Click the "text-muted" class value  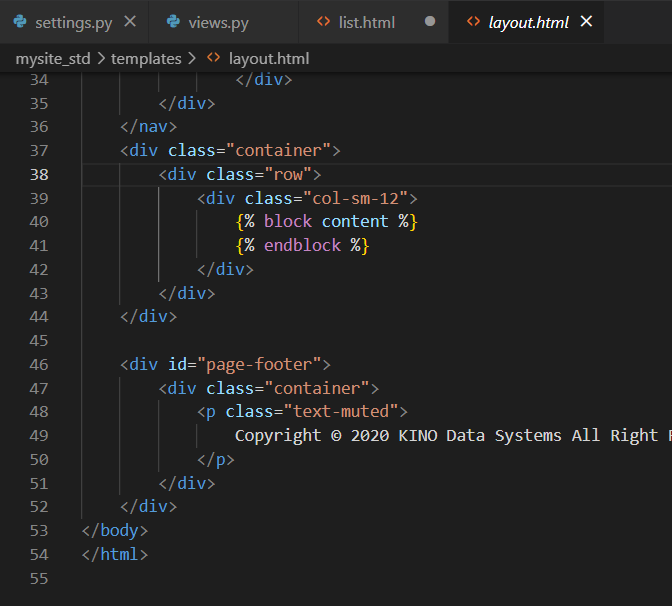click(341, 411)
